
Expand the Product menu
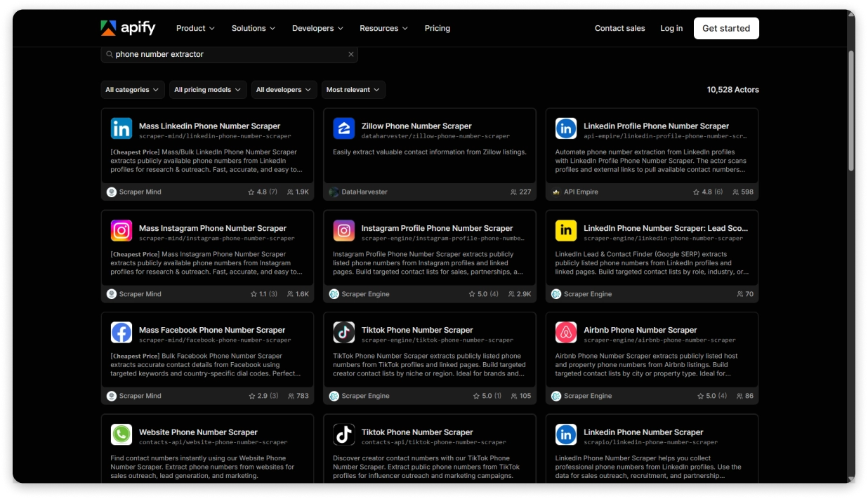(x=195, y=28)
